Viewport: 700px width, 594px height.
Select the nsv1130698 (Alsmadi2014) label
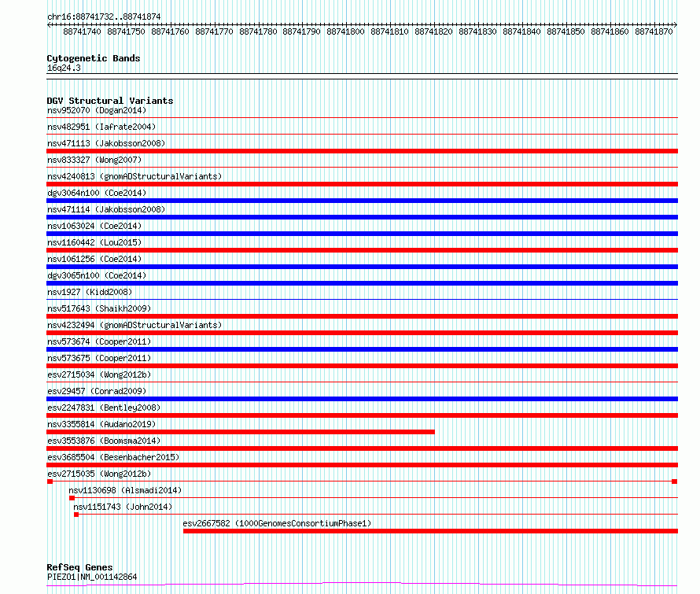pyautogui.click(x=125, y=490)
